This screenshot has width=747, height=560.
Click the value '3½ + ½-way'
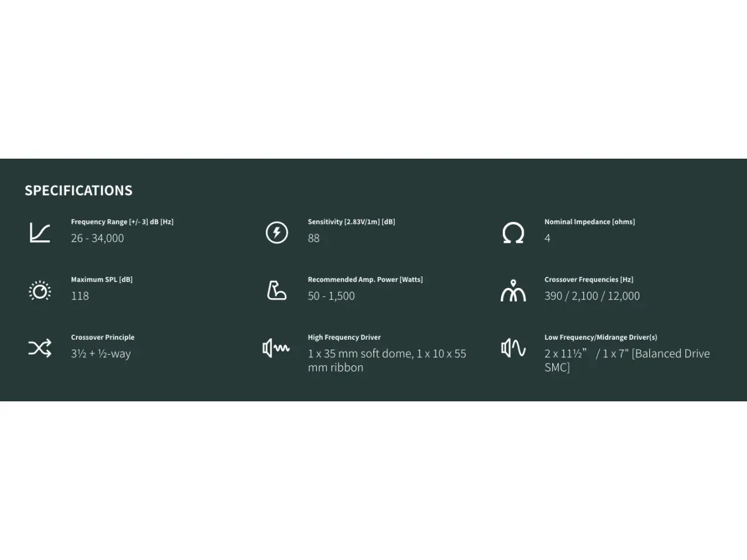(101, 353)
